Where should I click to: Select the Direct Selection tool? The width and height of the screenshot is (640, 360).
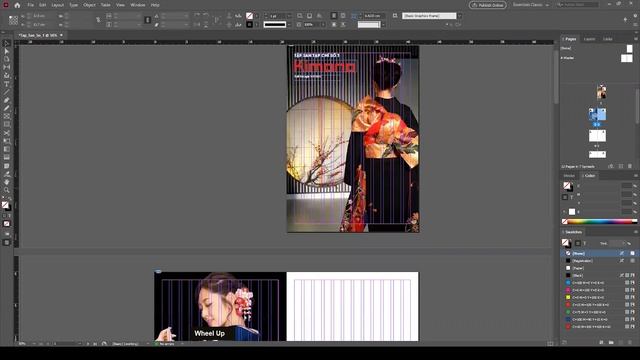tap(7, 51)
